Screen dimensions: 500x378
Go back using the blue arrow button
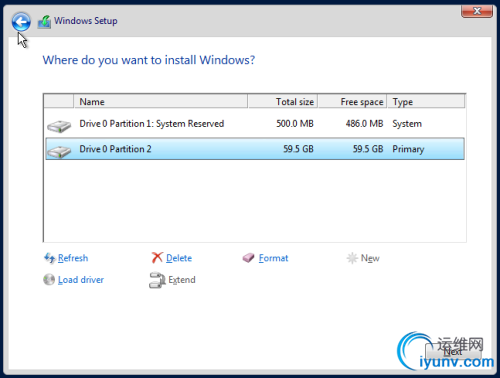pos(21,22)
